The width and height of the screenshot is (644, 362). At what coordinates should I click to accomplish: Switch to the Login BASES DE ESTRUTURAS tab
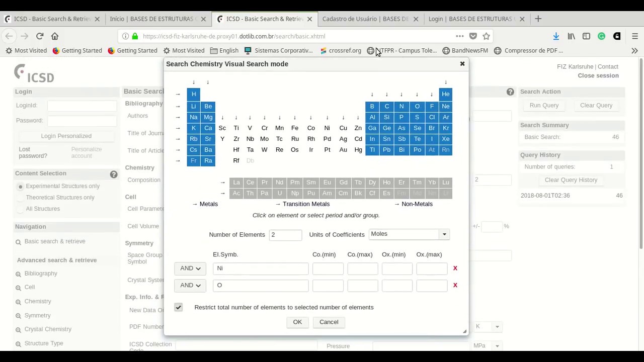click(x=476, y=19)
